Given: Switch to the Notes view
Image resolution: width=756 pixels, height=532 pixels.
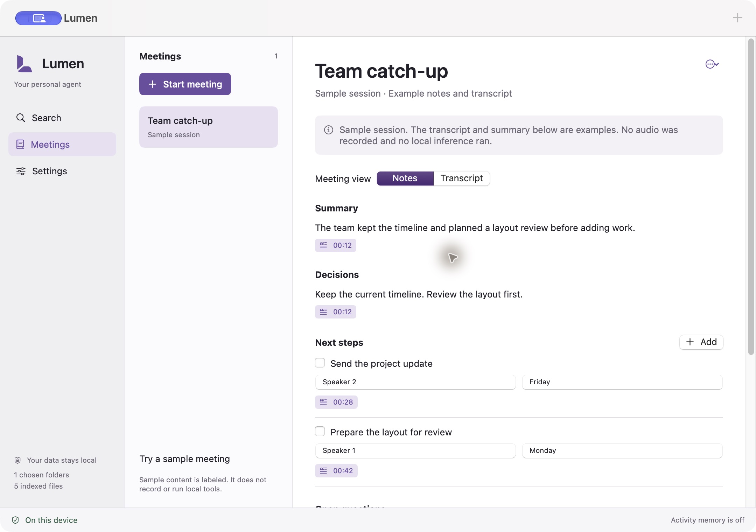Looking at the screenshot, I should click(405, 178).
